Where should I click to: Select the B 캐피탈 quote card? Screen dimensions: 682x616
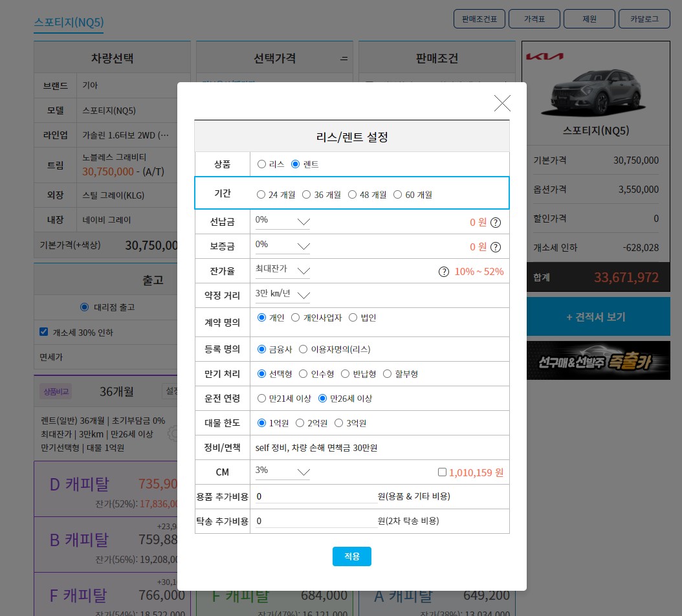tap(105, 545)
